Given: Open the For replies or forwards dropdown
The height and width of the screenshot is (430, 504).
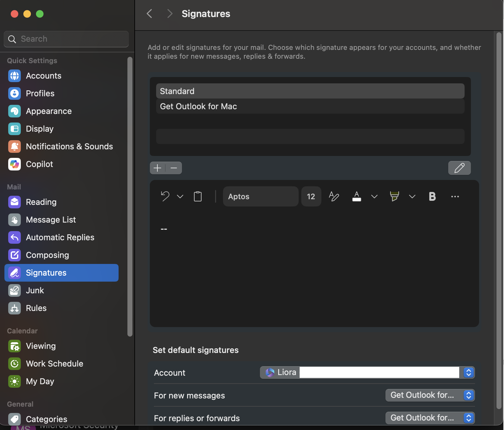Looking at the screenshot, I should pos(430,418).
